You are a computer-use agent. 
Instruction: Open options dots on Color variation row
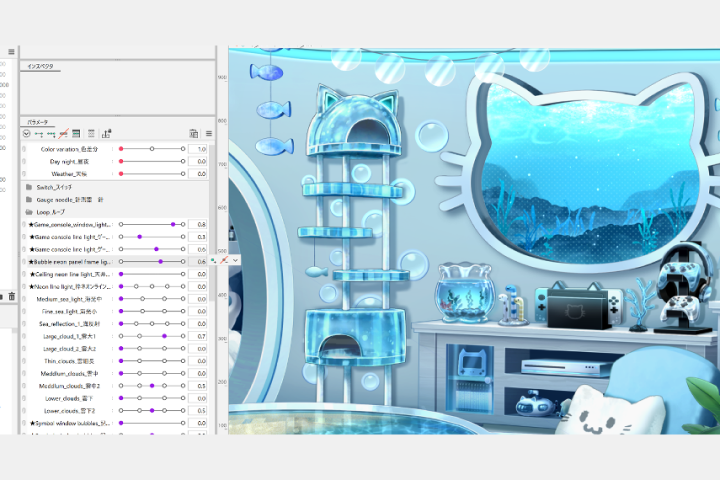point(112,149)
